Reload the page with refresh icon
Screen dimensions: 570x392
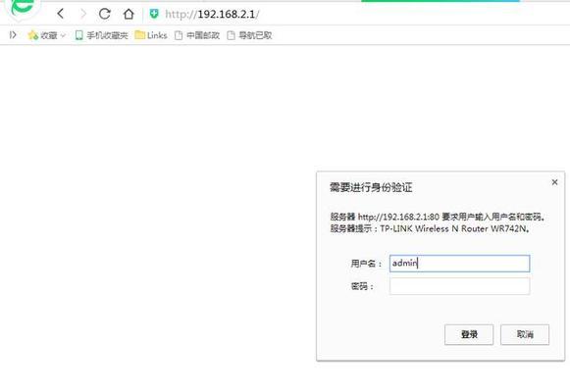click(105, 14)
